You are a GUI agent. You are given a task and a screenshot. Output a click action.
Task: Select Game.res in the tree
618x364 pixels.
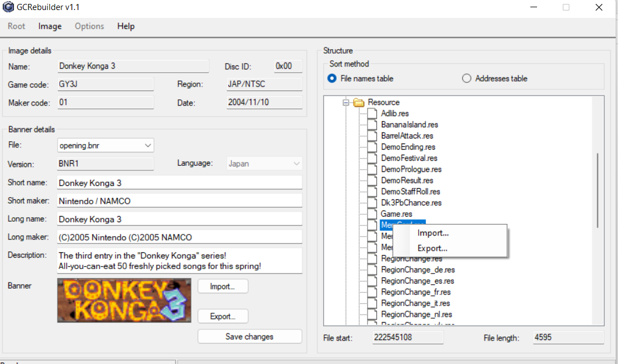tap(396, 214)
